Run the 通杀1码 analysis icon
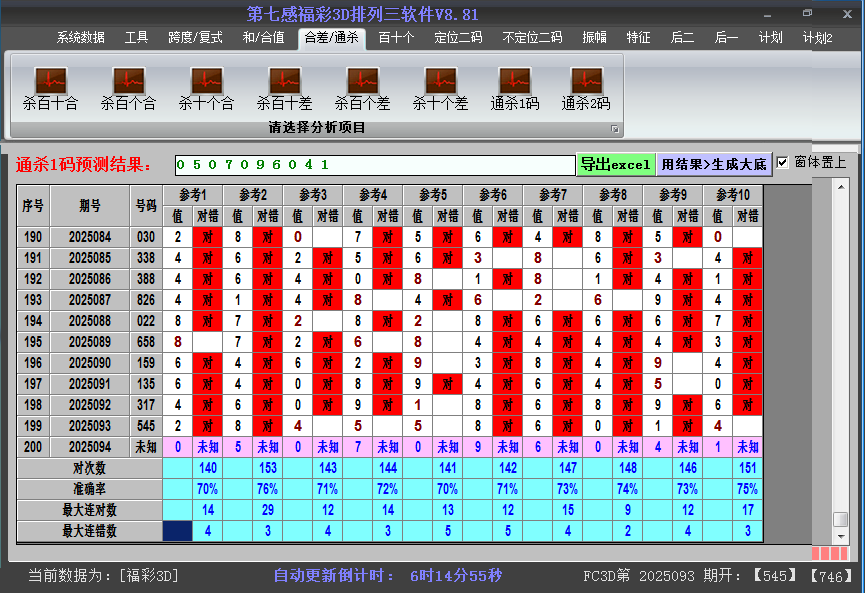Image resolution: width=865 pixels, height=593 pixels. tap(515, 80)
